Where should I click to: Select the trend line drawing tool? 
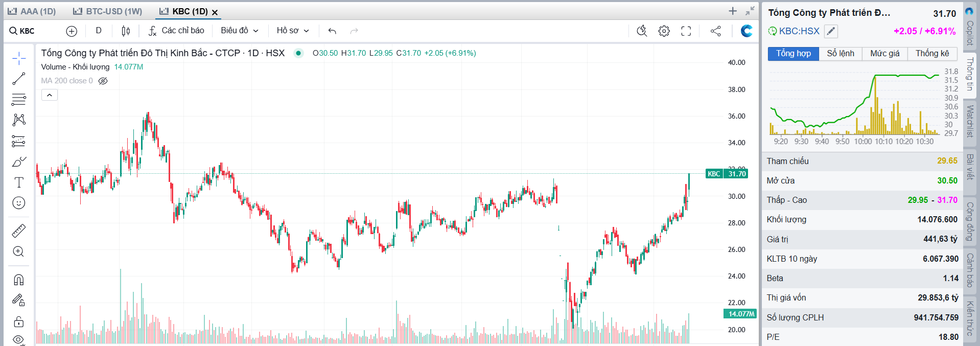click(x=19, y=79)
